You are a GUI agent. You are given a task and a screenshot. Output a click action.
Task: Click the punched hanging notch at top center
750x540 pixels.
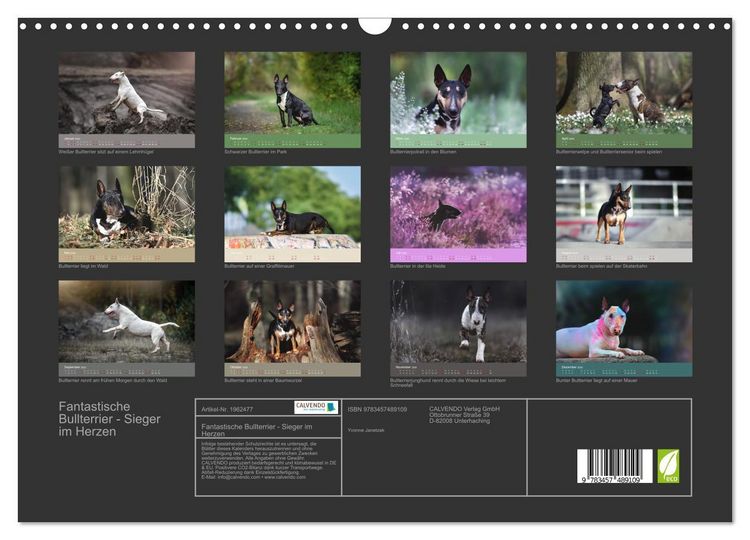coord(375,25)
